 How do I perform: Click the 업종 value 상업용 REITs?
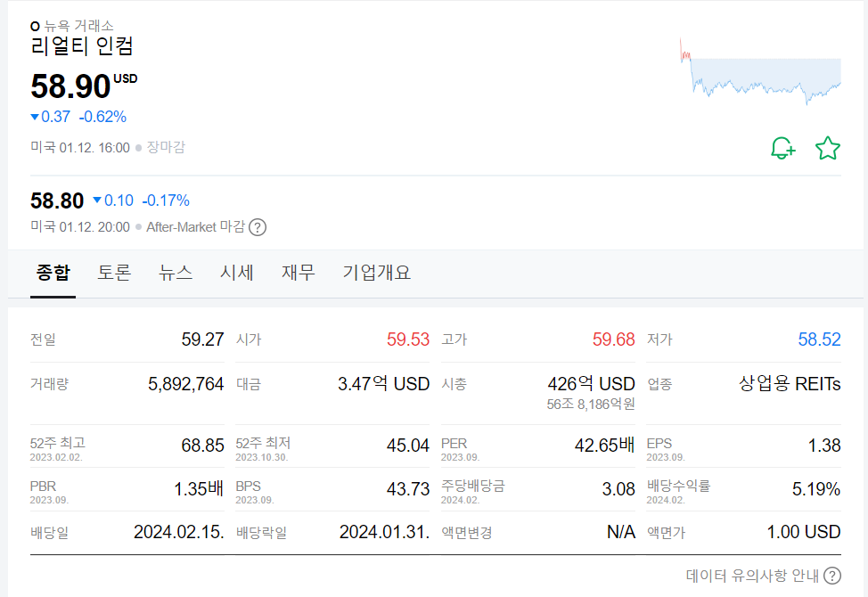[x=790, y=384]
